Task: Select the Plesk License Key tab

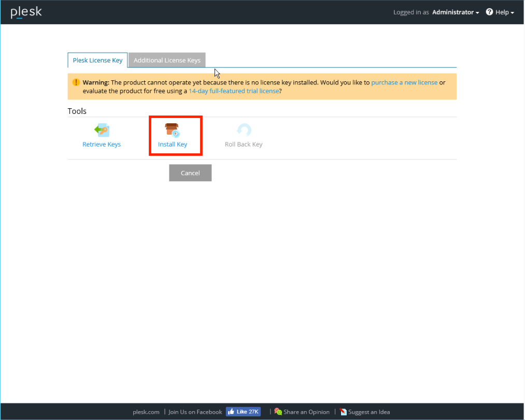Action: click(x=97, y=60)
